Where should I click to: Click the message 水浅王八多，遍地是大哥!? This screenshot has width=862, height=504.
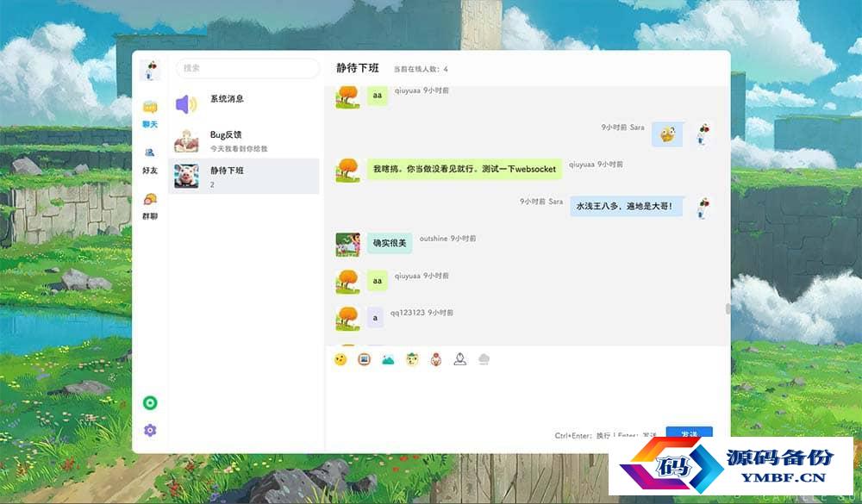click(x=626, y=206)
